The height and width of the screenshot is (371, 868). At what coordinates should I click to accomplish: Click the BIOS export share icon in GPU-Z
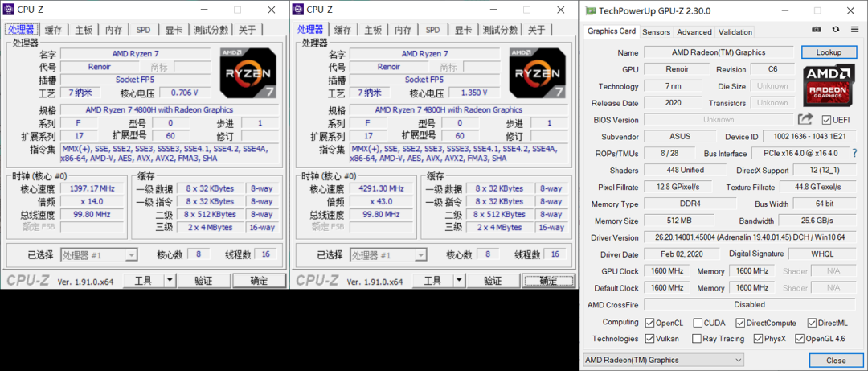click(x=805, y=119)
